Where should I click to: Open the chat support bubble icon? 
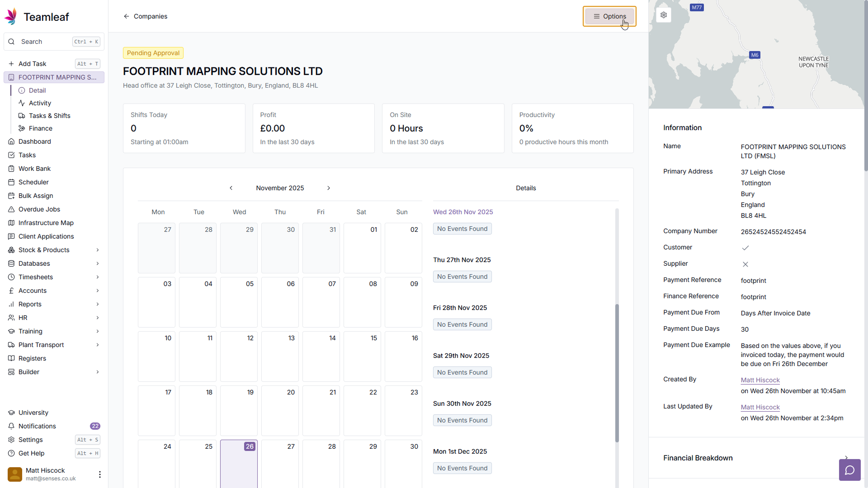pyautogui.click(x=849, y=470)
